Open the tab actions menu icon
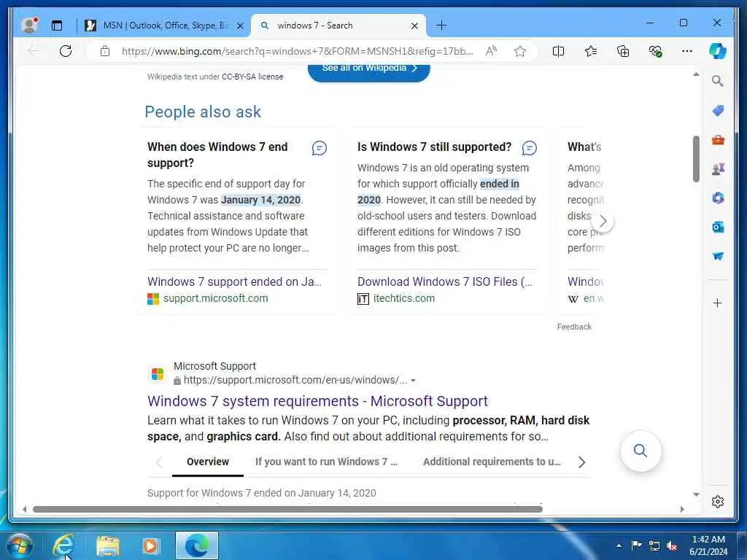The image size is (747, 560). 57,26
